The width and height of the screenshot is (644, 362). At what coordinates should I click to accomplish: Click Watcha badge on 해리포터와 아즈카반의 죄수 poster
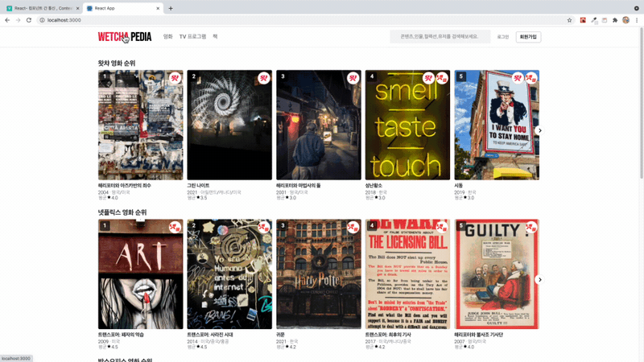175,78
